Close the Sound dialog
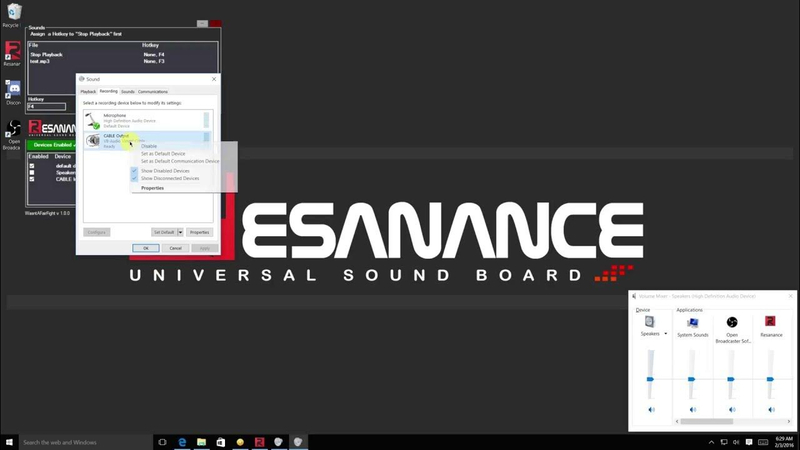Image resolution: width=800 pixels, height=450 pixels. coord(214,79)
